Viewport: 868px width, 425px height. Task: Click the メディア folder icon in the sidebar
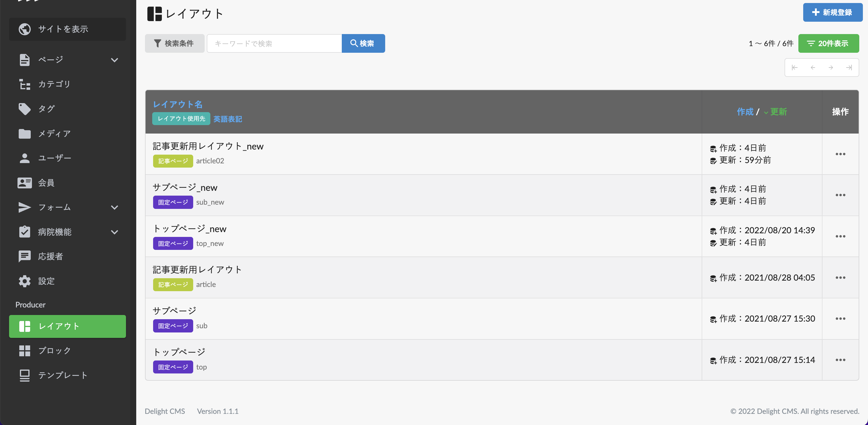25,134
